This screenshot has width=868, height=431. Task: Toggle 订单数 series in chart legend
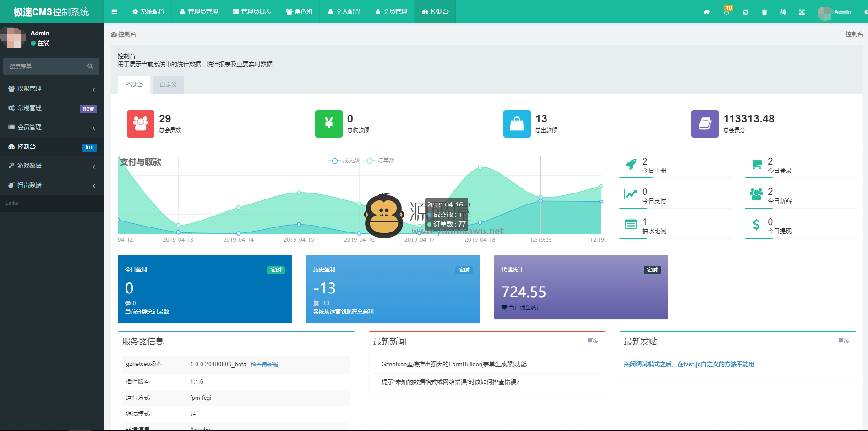[x=380, y=160]
